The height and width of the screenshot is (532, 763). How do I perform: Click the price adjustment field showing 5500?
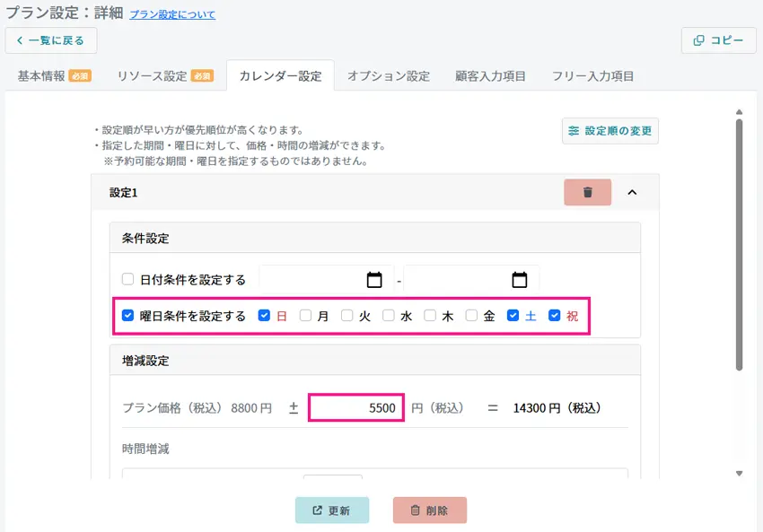tap(355, 407)
